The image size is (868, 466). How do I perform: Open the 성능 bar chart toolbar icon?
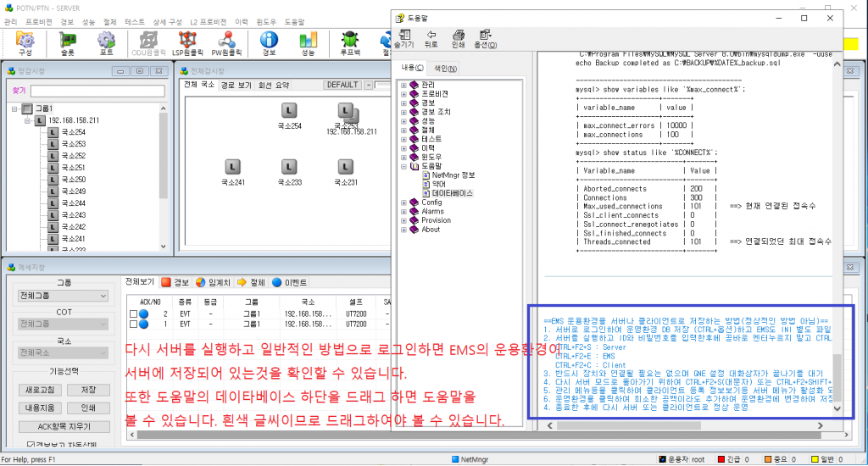point(308,43)
